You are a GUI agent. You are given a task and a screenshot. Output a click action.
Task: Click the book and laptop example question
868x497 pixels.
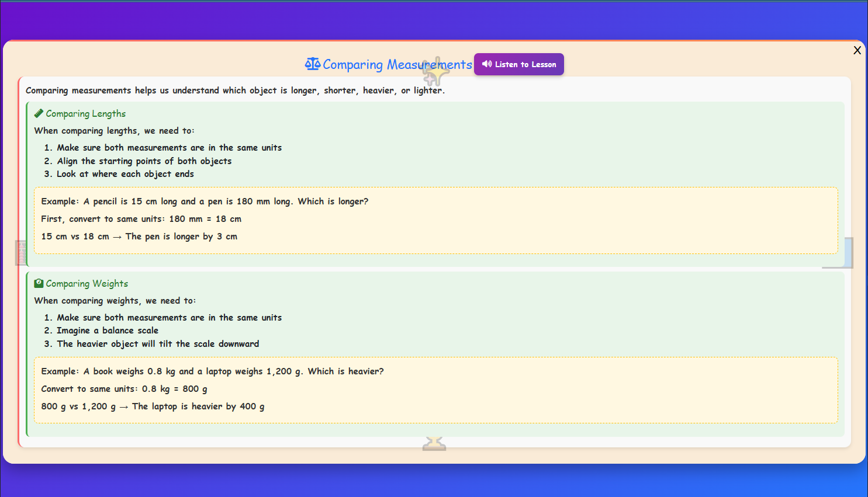click(x=212, y=371)
